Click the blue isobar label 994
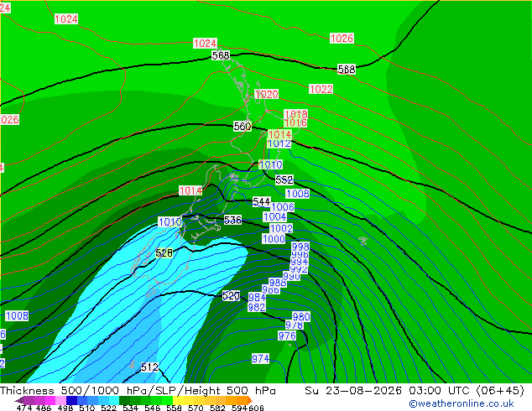The height and width of the screenshot is (411, 532). (300, 262)
